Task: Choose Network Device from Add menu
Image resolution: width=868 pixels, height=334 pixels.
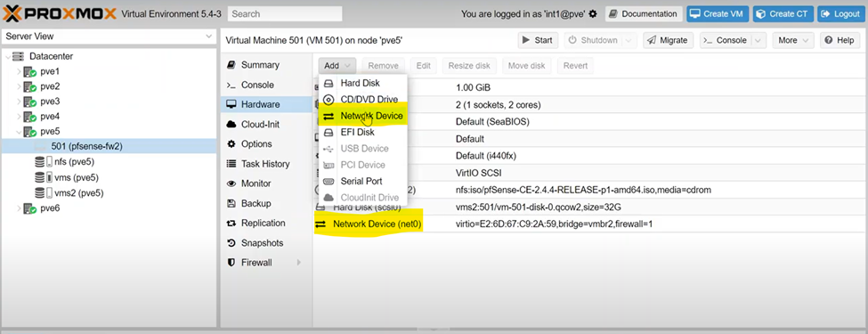Action: point(362,116)
